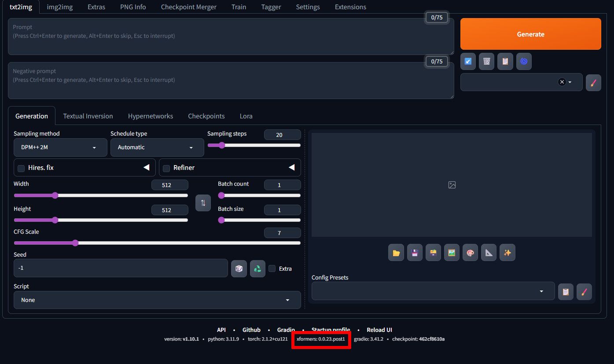Send image to inpaint with palette icon
The image size is (614, 364).
[470, 253]
